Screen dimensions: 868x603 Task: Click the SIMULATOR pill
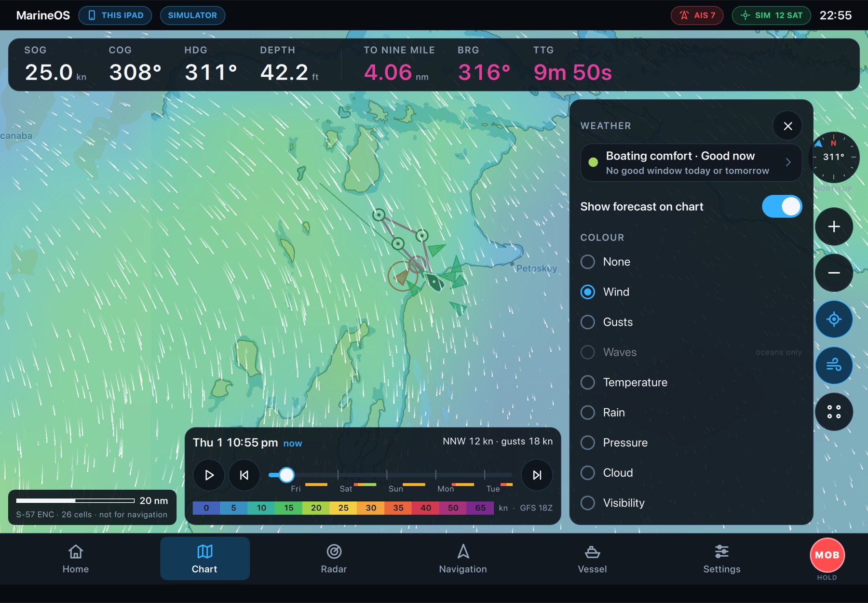192,15
